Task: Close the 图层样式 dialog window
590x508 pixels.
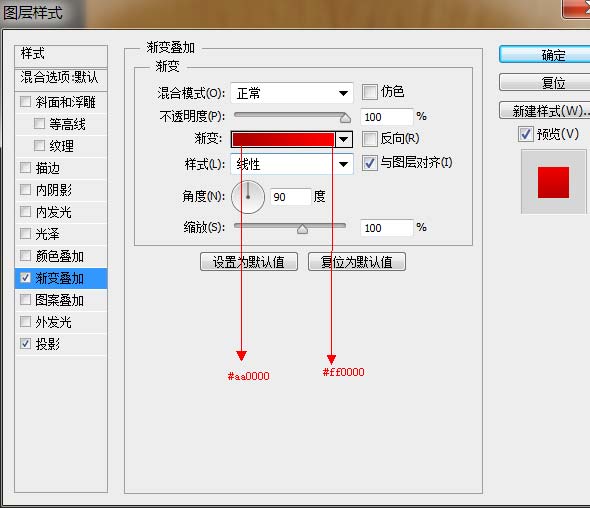Action: 576,8
